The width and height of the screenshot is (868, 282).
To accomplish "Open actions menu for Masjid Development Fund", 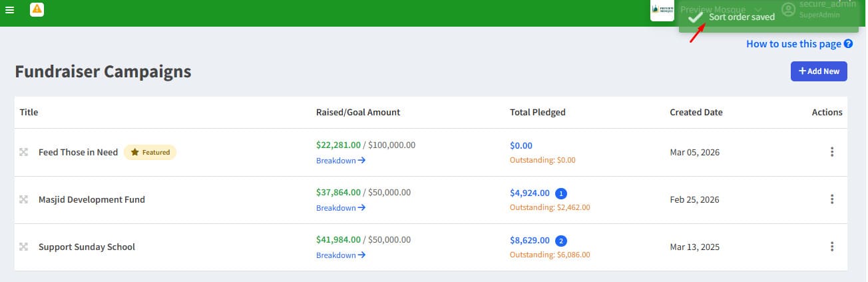I will click(832, 199).
